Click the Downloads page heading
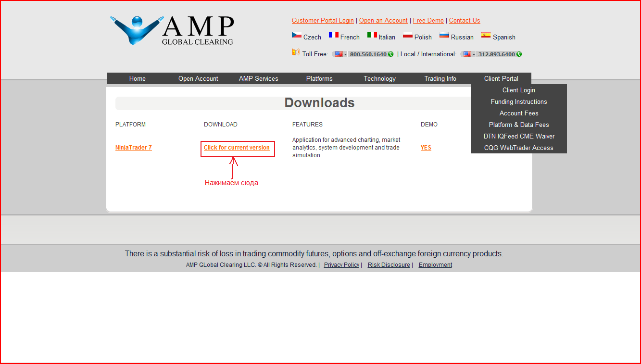641x364 pixels. click(320, 103)
